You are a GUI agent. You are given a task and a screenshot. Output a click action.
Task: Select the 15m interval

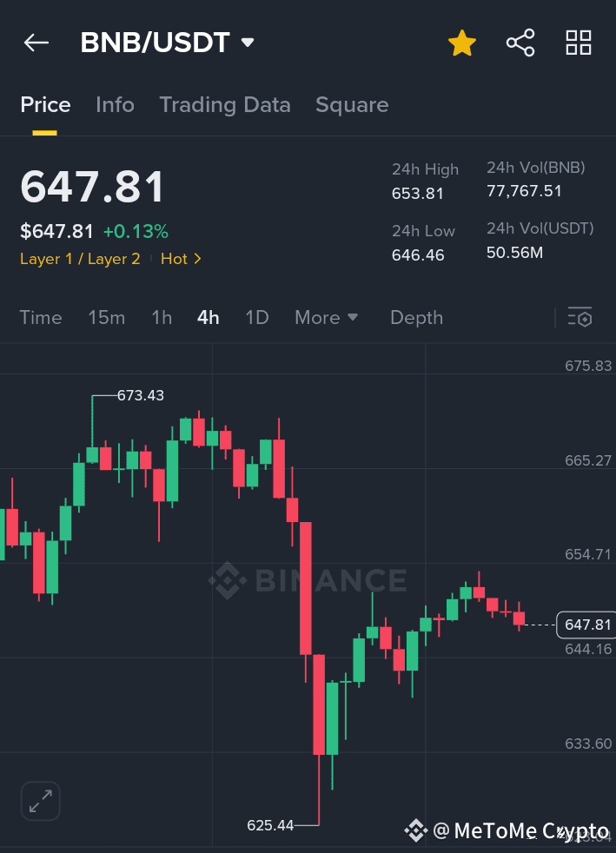pyautogui.click(x=107, y=317)
